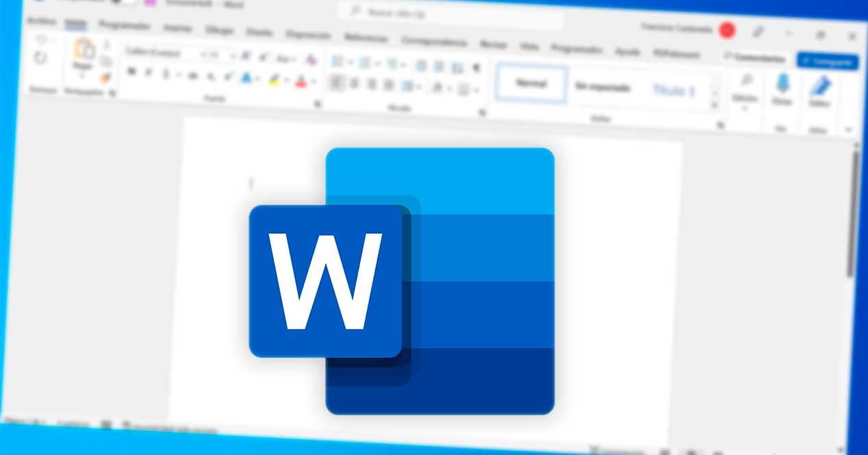This screenshot has height=455, width=868.
Task: Justify the paragraph text
Action: [389, 86]
